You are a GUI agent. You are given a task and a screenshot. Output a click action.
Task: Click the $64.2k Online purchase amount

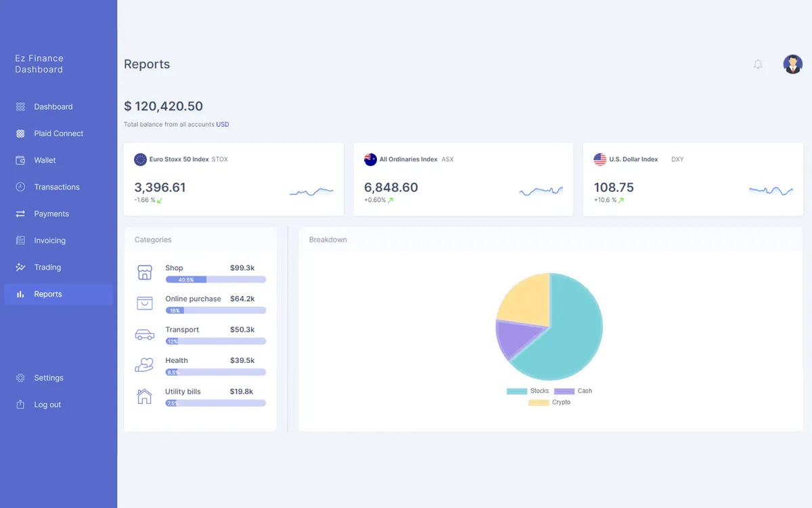pos(242,299)
